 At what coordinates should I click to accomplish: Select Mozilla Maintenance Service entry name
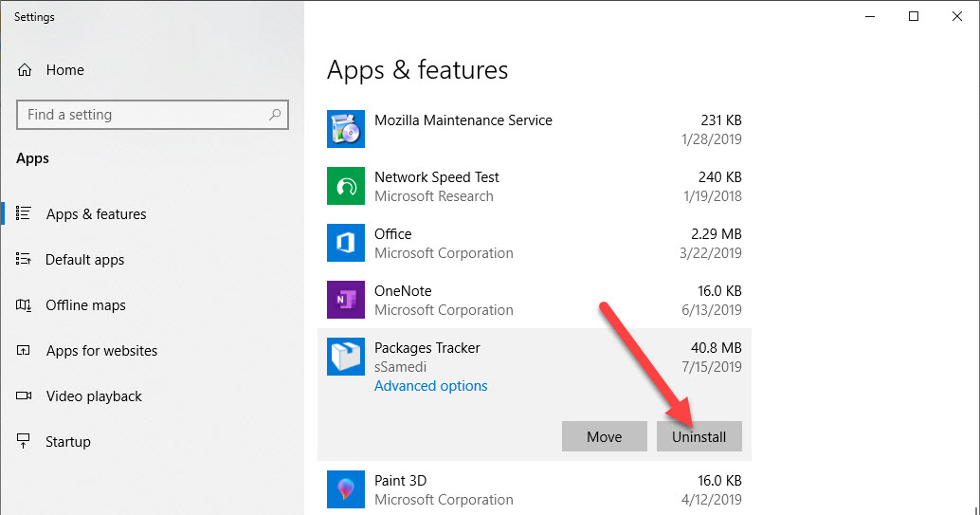[x=463, y=120]
